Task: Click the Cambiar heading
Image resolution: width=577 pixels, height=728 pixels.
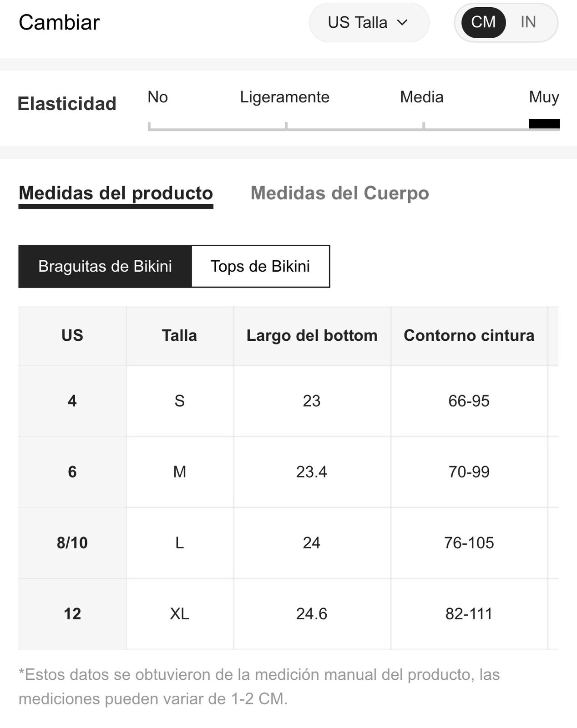Action: (59, 22)
